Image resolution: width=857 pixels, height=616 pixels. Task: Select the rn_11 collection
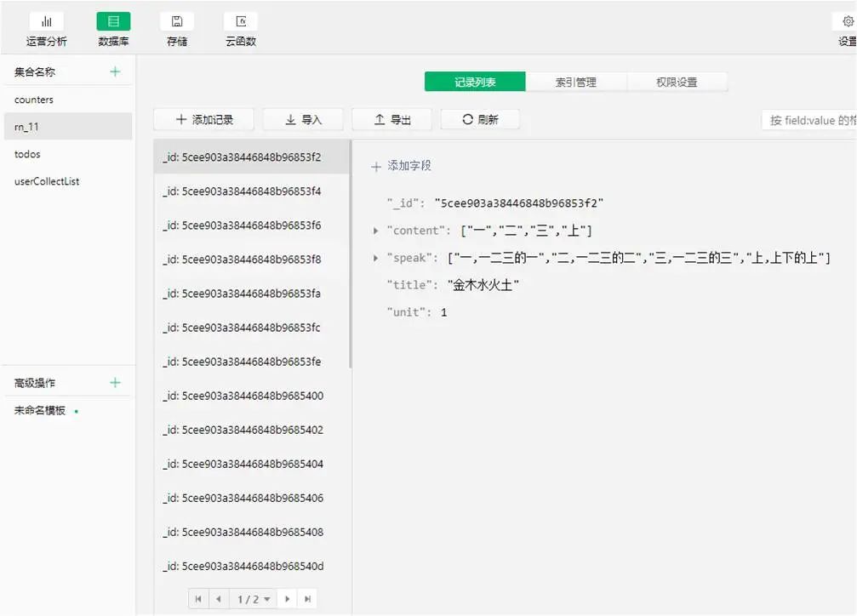(x=68, y=127)
